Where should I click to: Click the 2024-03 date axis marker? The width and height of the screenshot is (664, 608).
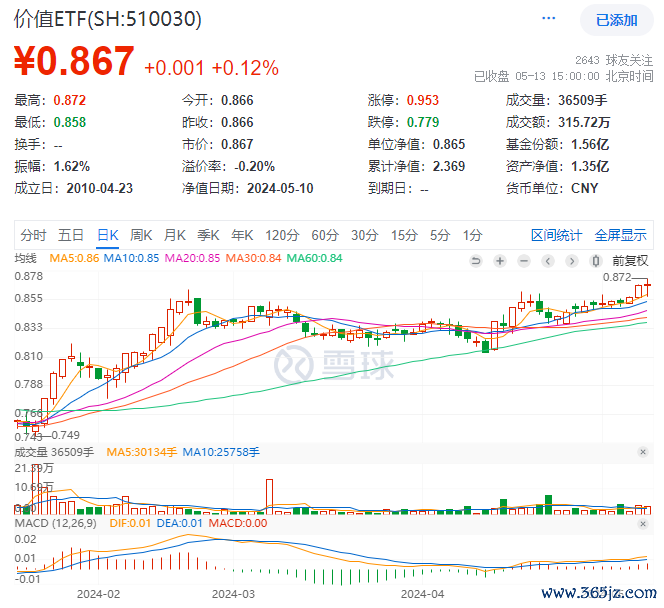(x=233, y=594)
